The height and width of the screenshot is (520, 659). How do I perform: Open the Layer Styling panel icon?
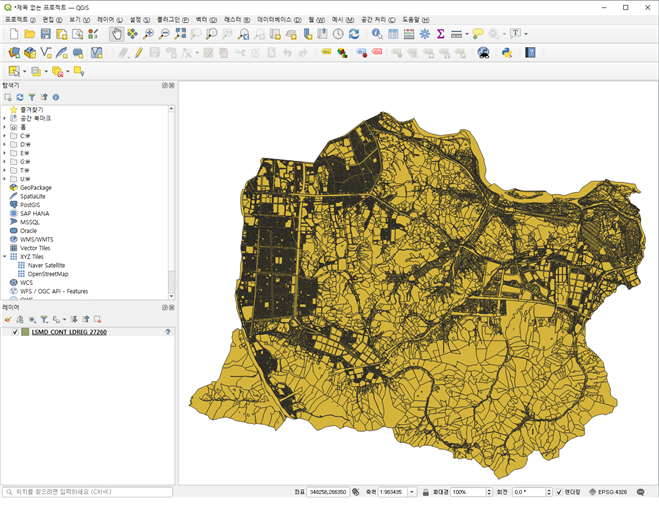click(8, 319)
